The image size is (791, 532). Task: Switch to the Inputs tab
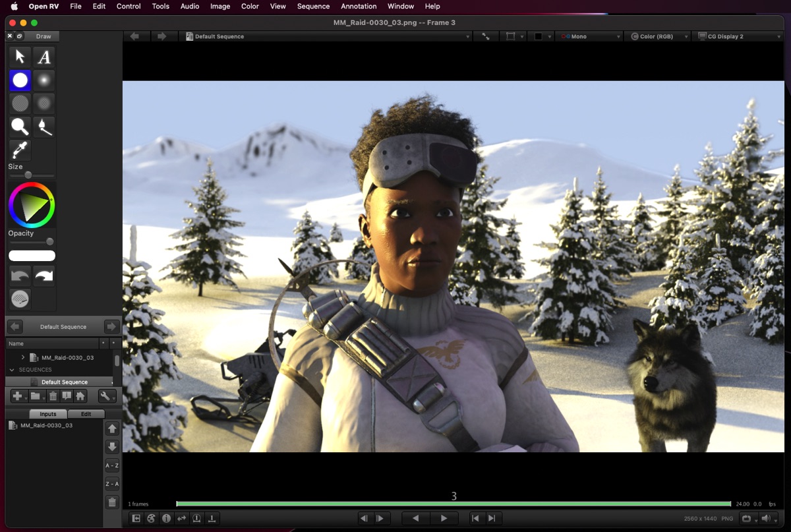tap(48, 414)
